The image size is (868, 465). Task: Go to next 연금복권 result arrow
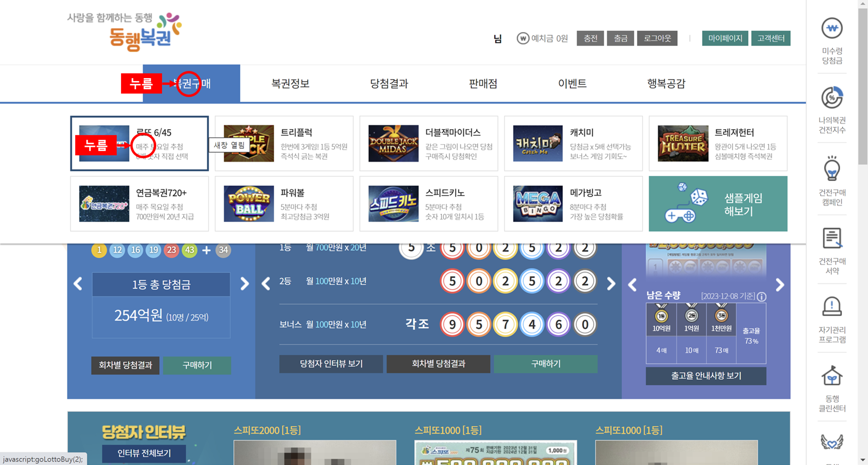coord(611,284)
